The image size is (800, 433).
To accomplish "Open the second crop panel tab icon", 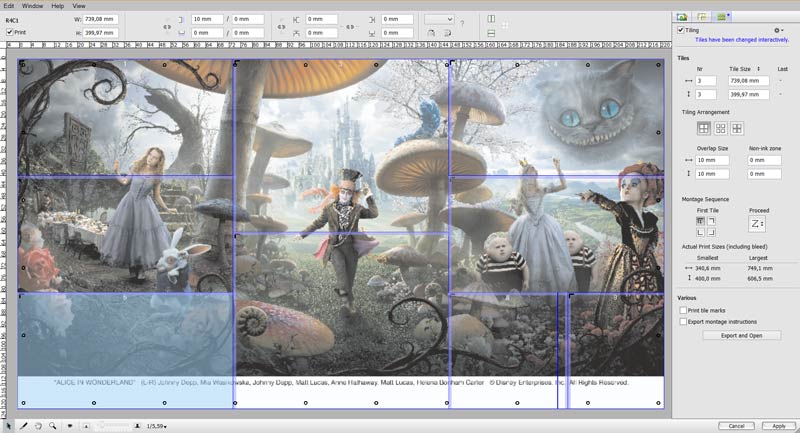I will 702,17.
